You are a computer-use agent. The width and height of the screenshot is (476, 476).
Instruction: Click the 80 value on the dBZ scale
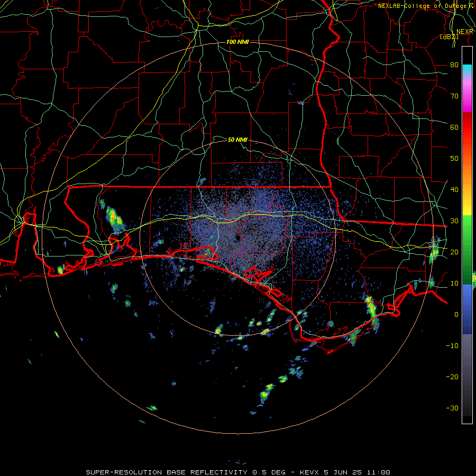(454, 65)
